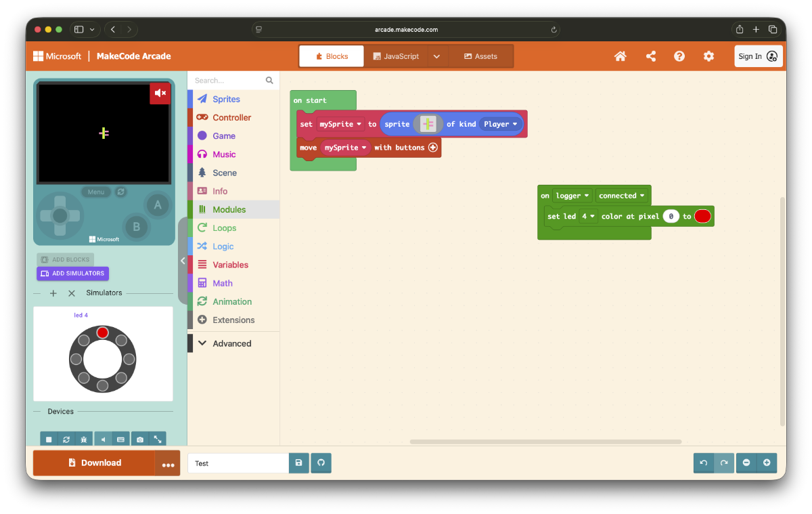Open the led 4 dropdown in the set led block
Image resolution: width=812 pixels, height=514 pixels.
click(x=589, y=216)
